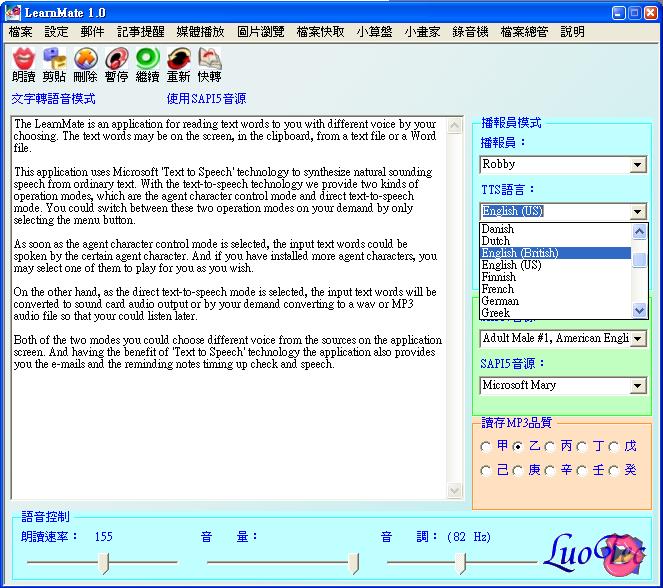Minimize the LearnMate window

pyautogui.click(x=618, y=13)
